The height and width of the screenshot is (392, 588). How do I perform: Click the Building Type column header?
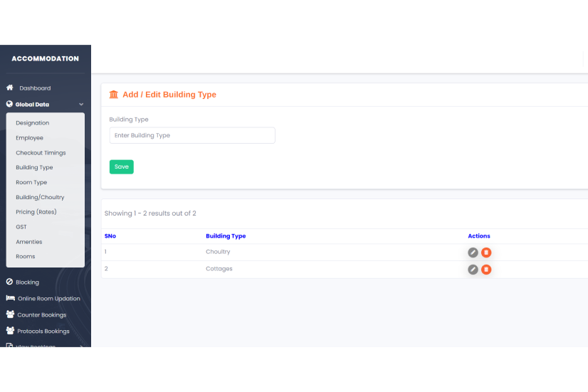click(x=226, y=236)
